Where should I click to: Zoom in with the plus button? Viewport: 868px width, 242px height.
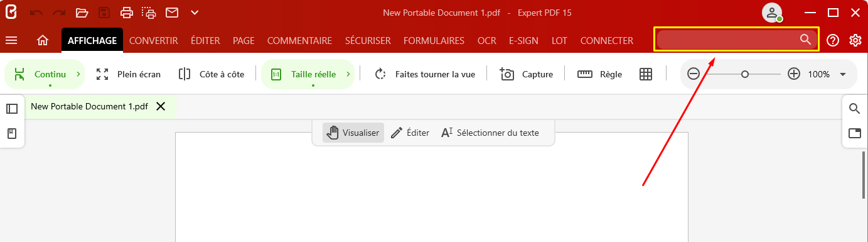(x=794, y=74)
